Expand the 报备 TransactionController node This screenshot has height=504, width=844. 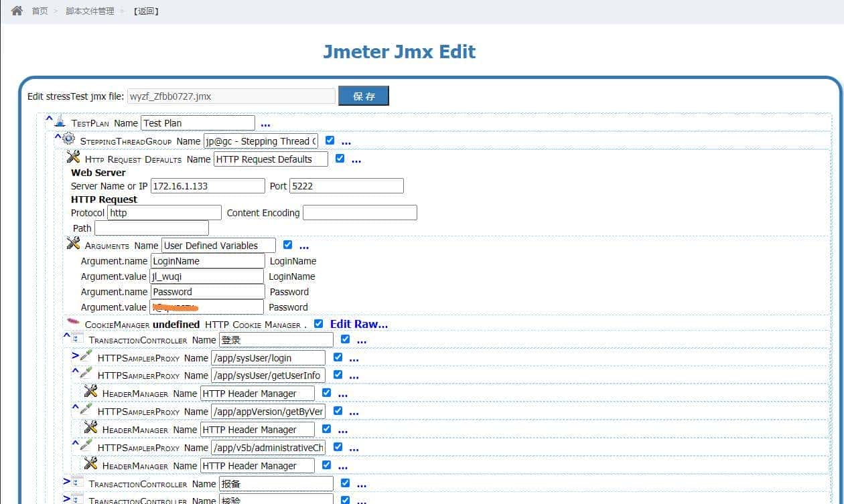[66, 482]
